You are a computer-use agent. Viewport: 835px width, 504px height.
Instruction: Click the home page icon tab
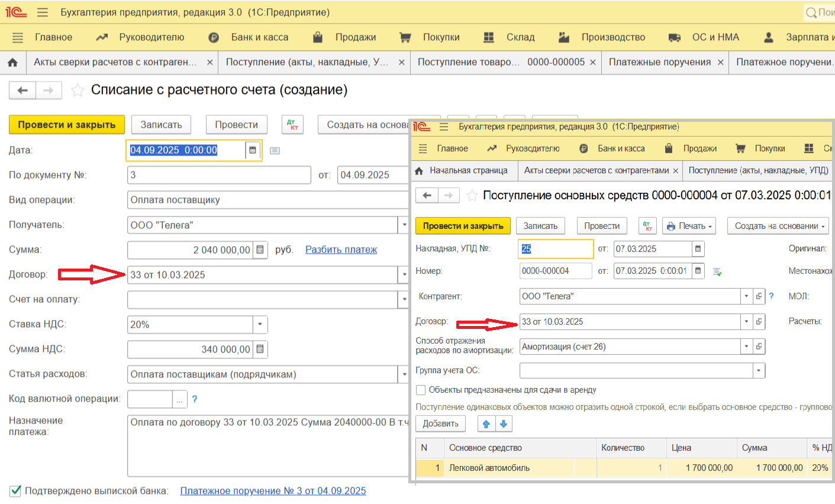click(x=12, y=62)
